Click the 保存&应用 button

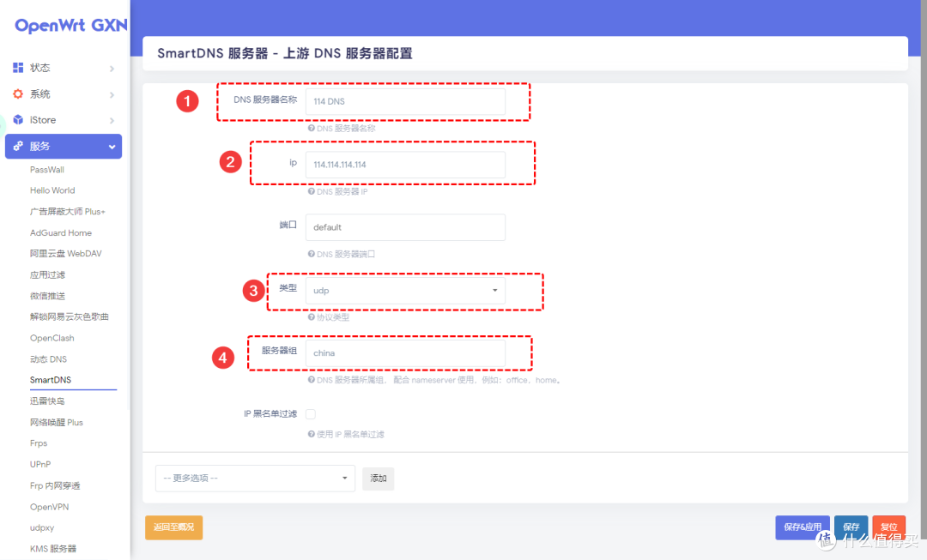click(x=802, y=528)
